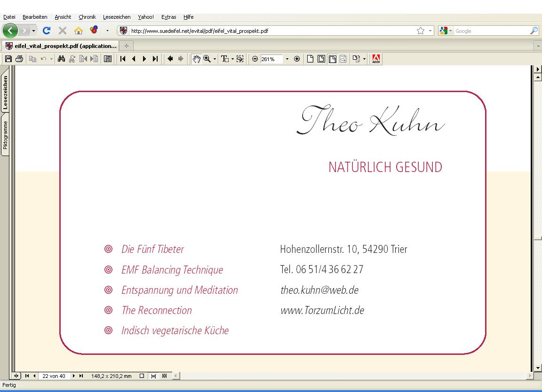Click the save icon in PDF toolbar
The image size is (542, 392).
8,59
